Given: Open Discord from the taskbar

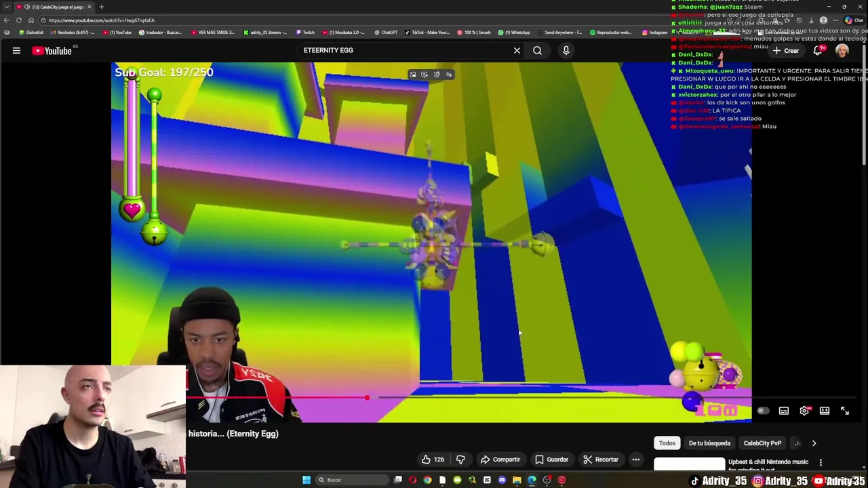Looking at the screenshot, I should click(502, 480).
